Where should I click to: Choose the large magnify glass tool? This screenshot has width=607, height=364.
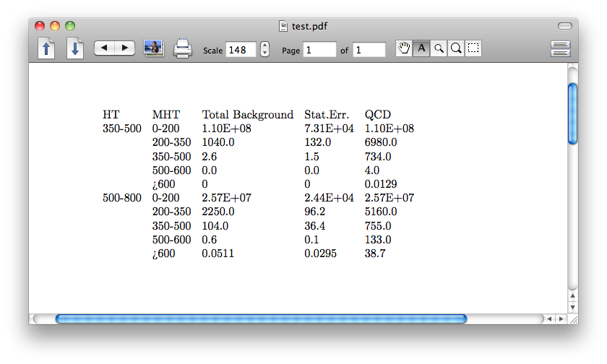pyautogui.click(x=456, y=48)
